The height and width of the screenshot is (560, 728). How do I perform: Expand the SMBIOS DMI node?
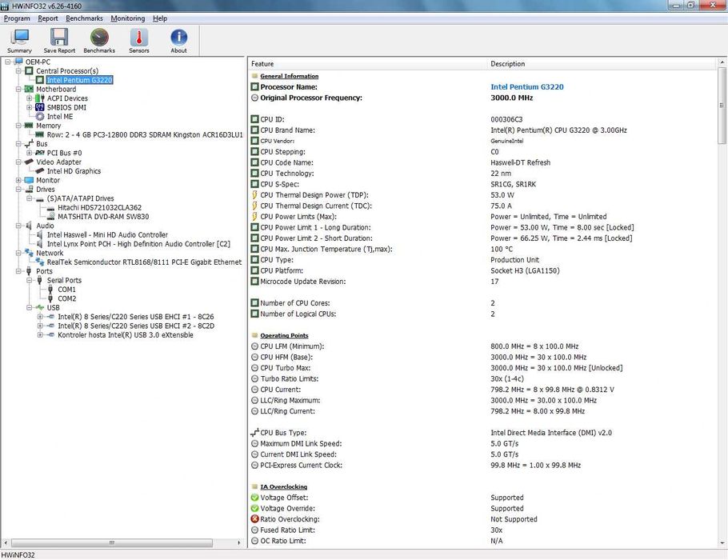point(30,107)
